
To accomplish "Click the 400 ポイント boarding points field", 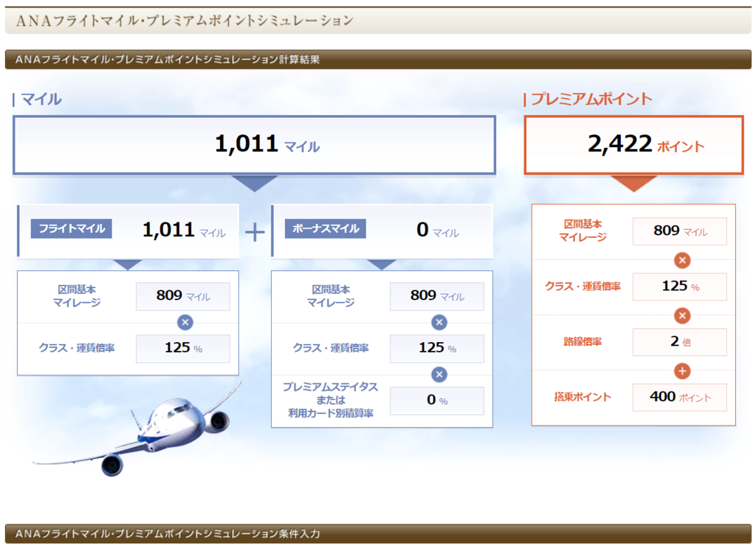I will tap(680, 397).
